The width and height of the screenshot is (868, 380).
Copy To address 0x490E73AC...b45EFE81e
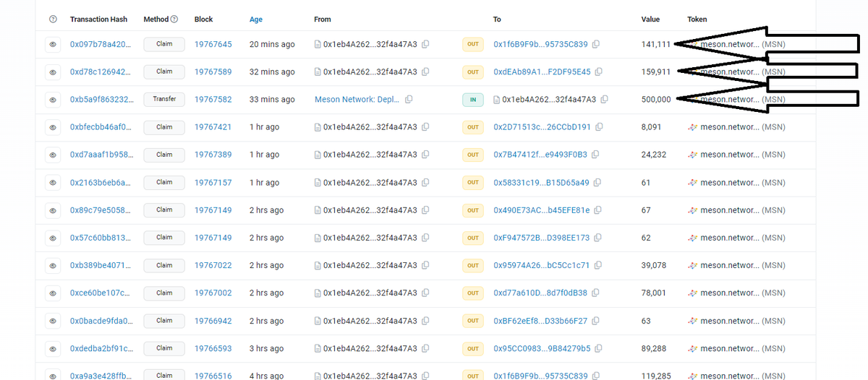(599, 210)
